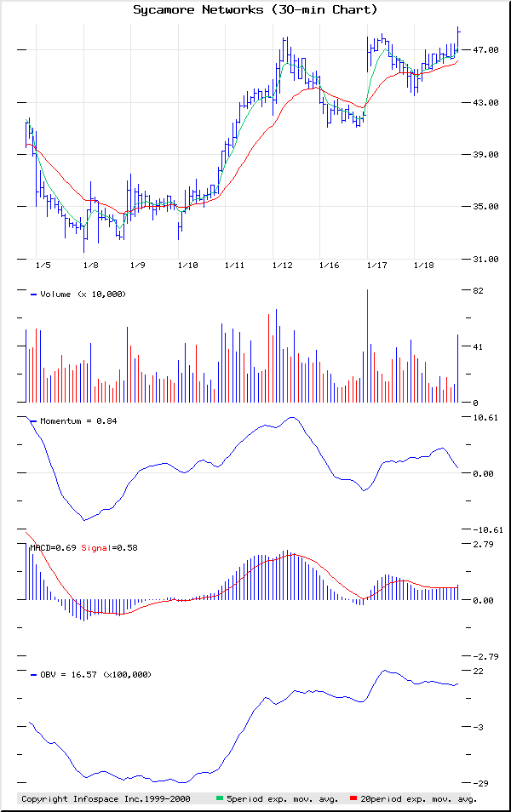Screen dimensions: 511x812
Task: Click the 2.79 MACD axis value
Action: (x=483, y=544)
